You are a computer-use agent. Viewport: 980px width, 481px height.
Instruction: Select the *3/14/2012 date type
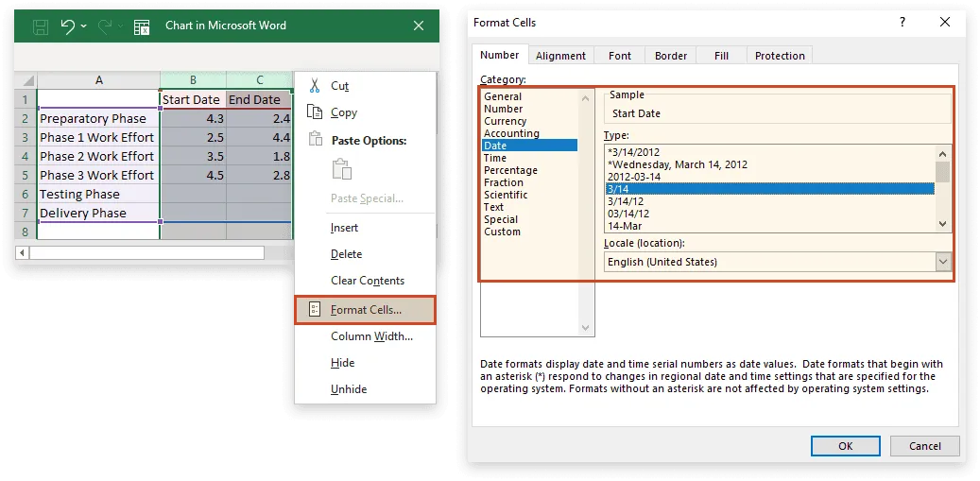coord(770,152)
